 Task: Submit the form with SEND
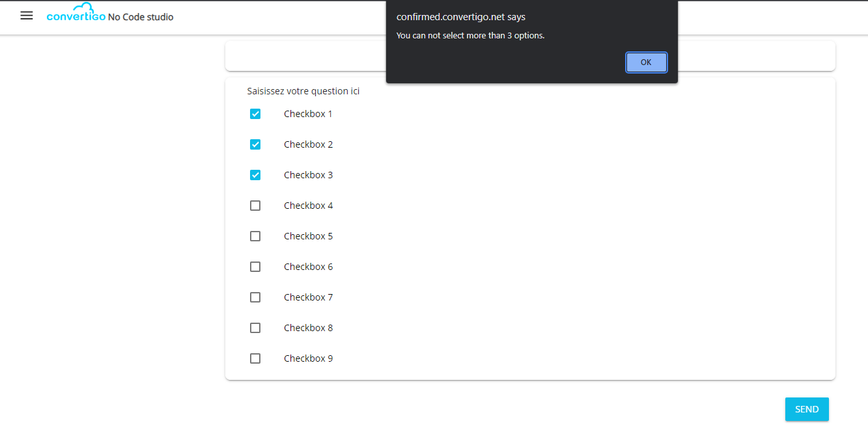click(x=806, y=409)
